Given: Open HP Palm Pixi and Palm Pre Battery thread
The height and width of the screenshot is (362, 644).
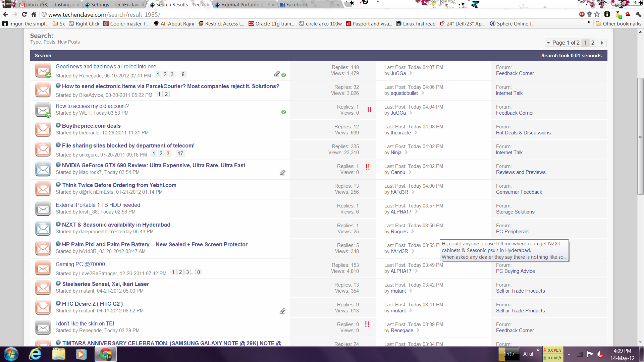Looking at the screenshot, I should [x=155, y=244].
